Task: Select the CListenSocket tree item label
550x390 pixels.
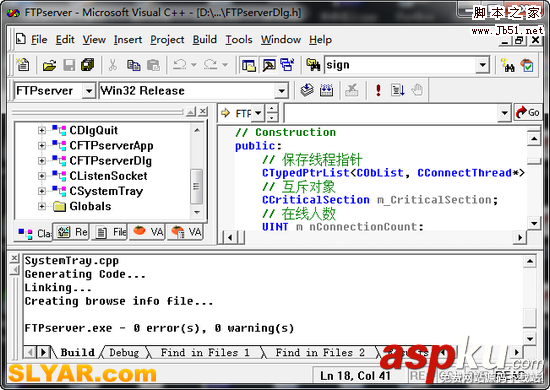Action: (x=108, y=176)
